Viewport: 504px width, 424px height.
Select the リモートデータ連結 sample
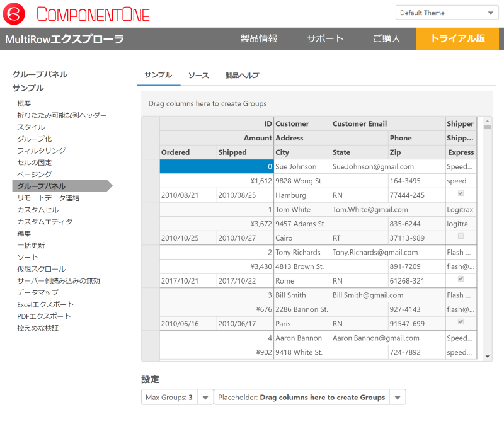pyautogui.click(x=49, y=198)
